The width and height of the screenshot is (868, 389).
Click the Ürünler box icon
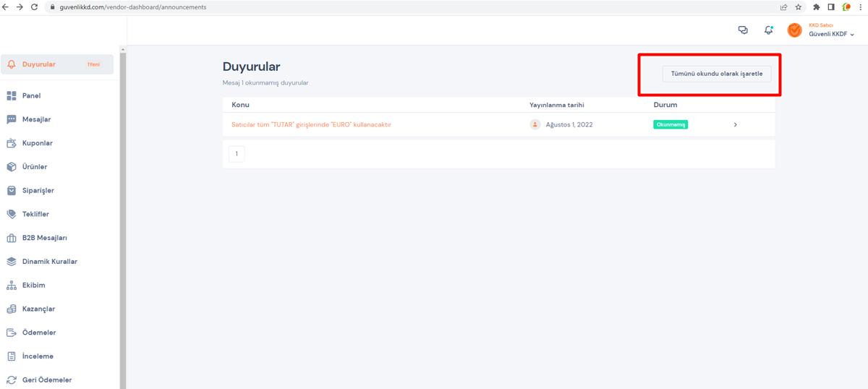pyautogui.click(x=11, y=167)
